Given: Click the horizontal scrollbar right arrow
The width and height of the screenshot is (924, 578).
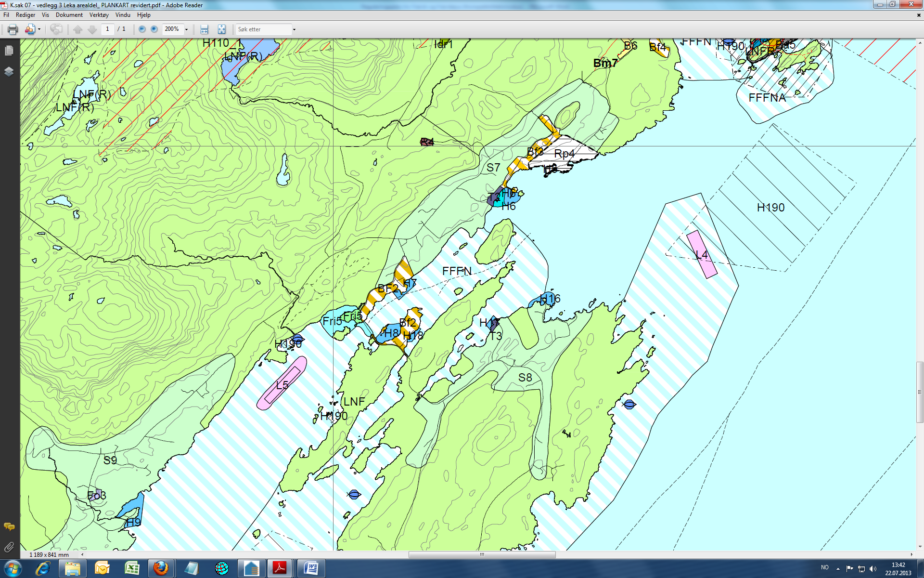Looking at the screenshot, I should [911, 554].
